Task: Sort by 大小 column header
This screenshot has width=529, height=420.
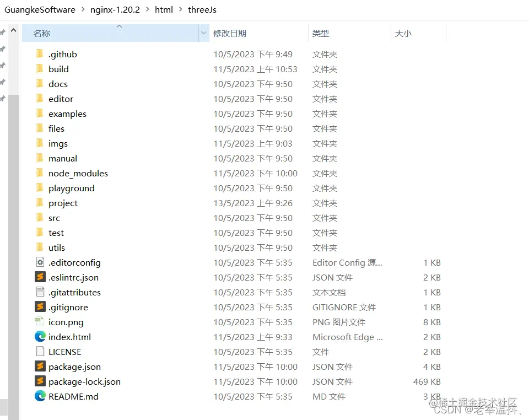Action: pyautogui.click(x=418, y=33)
